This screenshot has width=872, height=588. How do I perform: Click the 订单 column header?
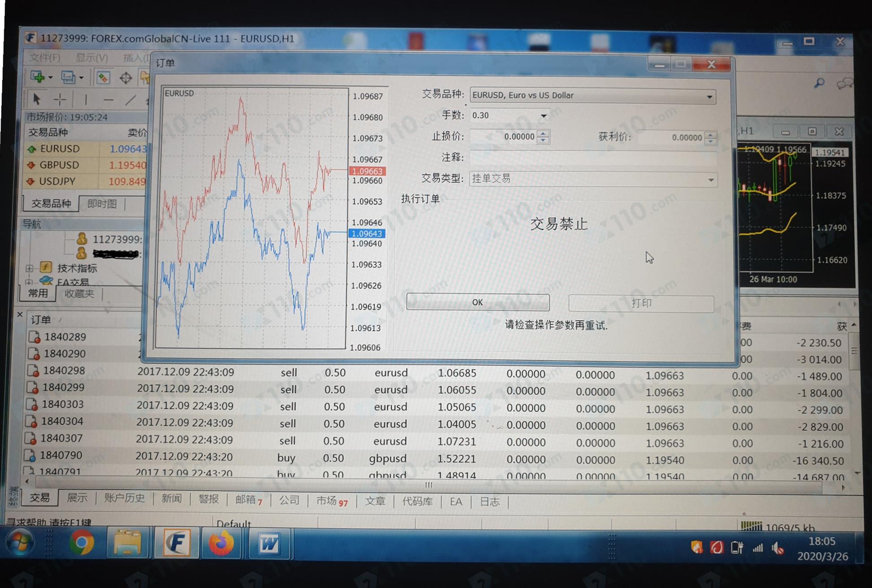click(x=41, y=320)
